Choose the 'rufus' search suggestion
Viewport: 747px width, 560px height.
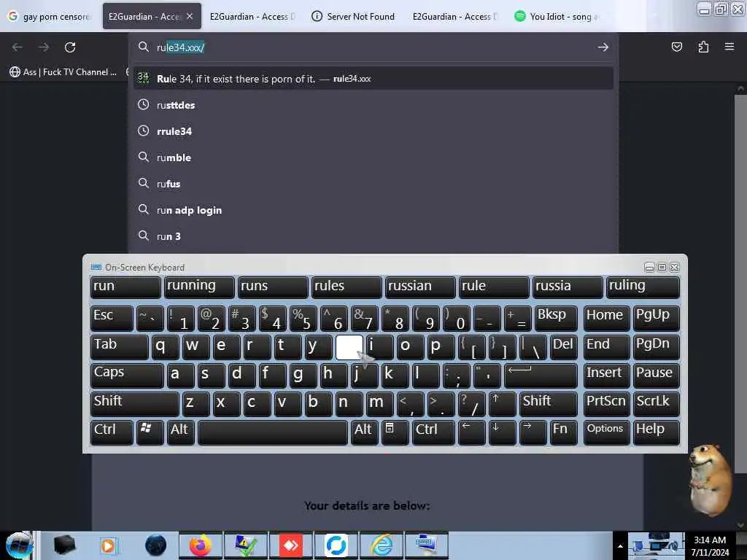[373, 184]
